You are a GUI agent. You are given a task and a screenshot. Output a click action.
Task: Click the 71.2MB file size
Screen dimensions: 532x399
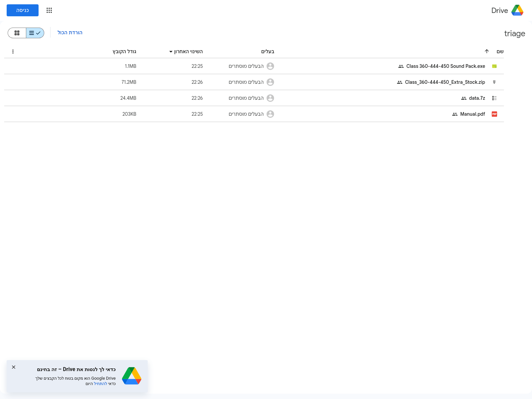pyautogui.click(x=129, y=82)
